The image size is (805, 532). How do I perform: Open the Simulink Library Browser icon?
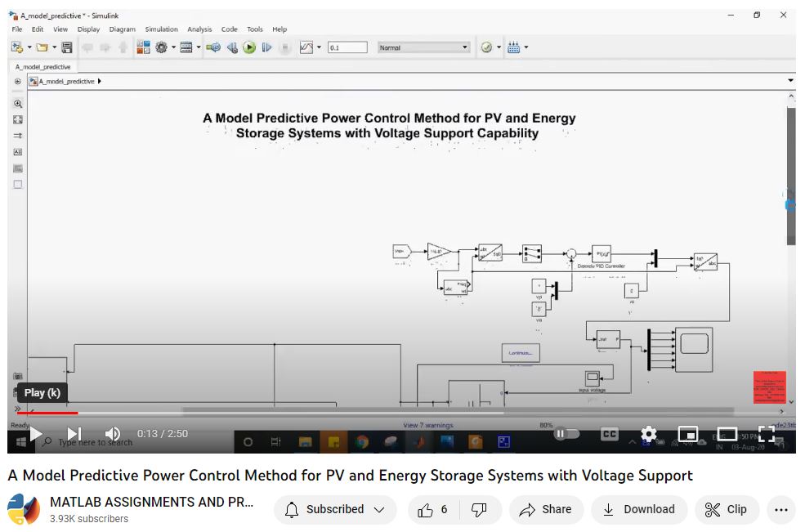144,47
